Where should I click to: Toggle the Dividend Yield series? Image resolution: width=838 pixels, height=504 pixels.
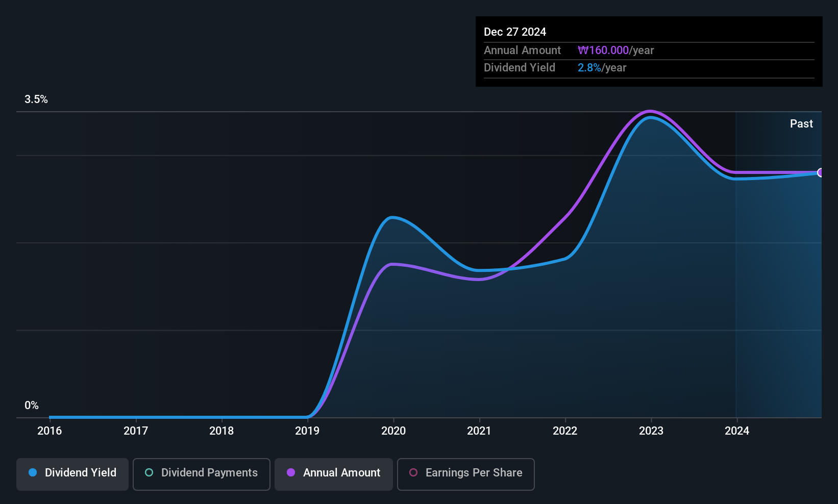[72, 474]
